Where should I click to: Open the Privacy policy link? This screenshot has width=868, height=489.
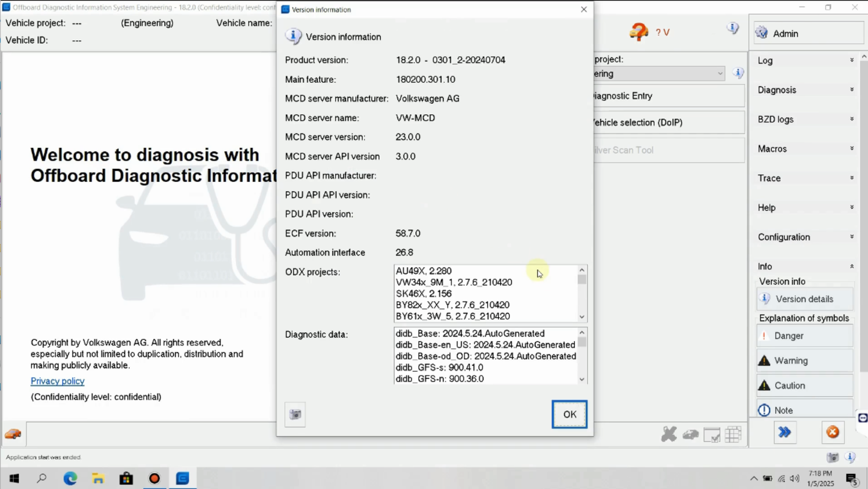tap(58, 381)
